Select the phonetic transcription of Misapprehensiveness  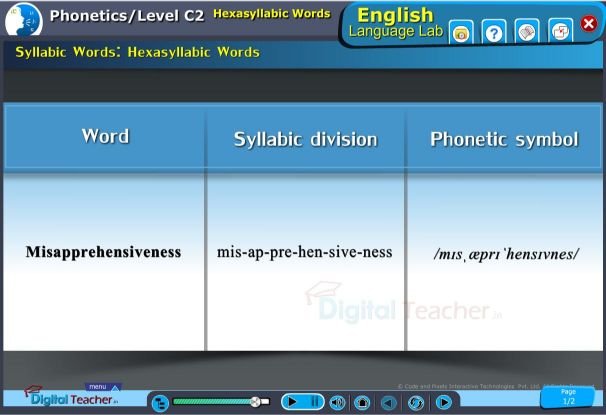pos(506,254)
